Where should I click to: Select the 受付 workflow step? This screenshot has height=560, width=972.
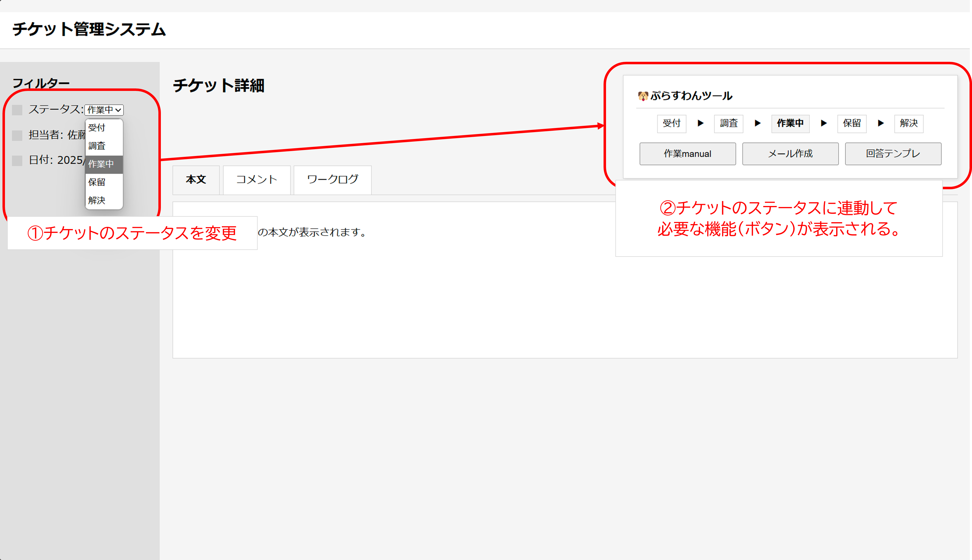(671, 124)
